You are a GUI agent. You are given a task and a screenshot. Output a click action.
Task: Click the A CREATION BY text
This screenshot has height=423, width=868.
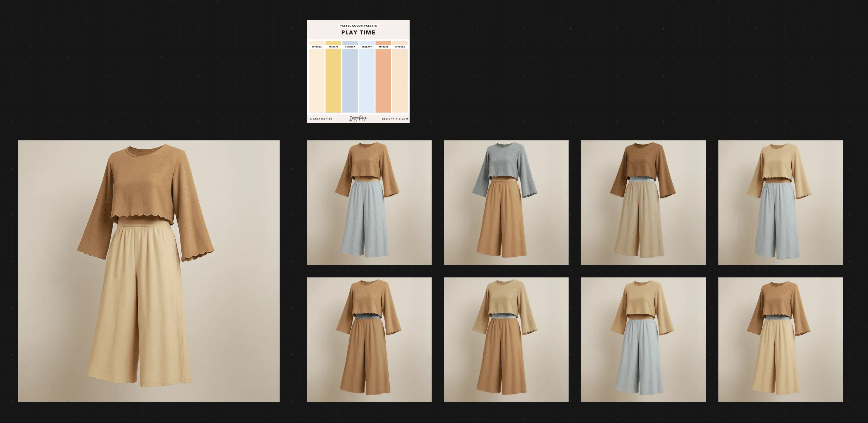(321, 119)
